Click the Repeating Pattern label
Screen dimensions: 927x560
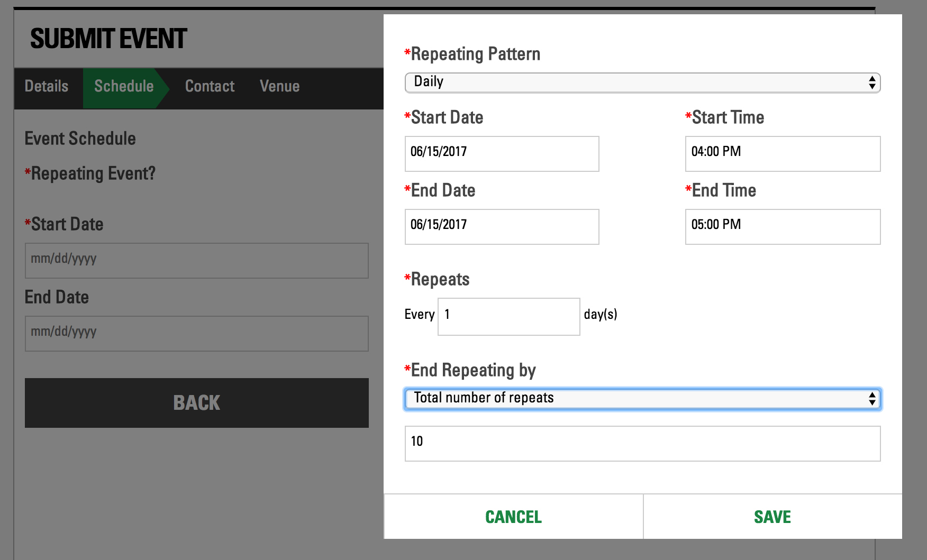pyautogui.click(x=472, y=54)
